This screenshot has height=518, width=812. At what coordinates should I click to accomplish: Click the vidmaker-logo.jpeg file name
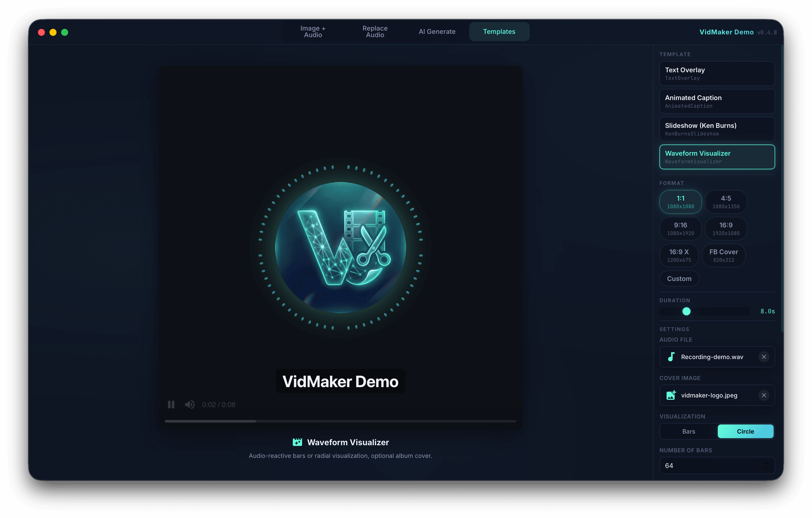coord(709,395)
